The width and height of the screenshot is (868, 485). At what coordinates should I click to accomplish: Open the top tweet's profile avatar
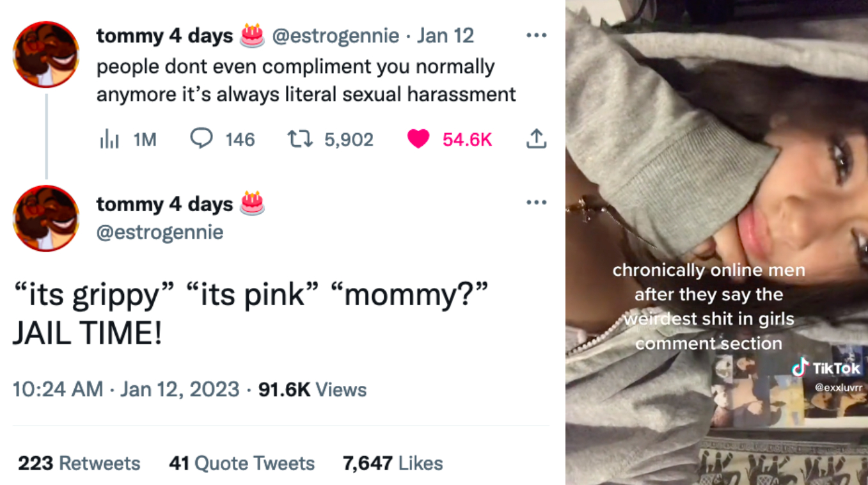[46, 54]
